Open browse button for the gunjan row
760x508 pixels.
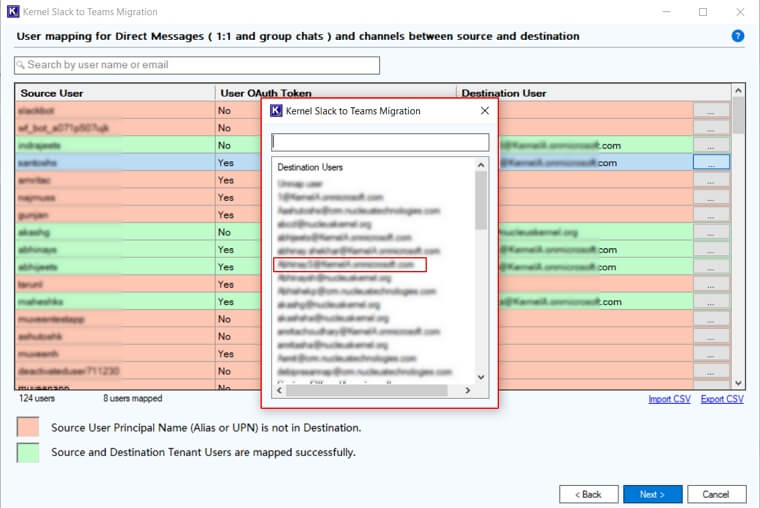(711, 215)
